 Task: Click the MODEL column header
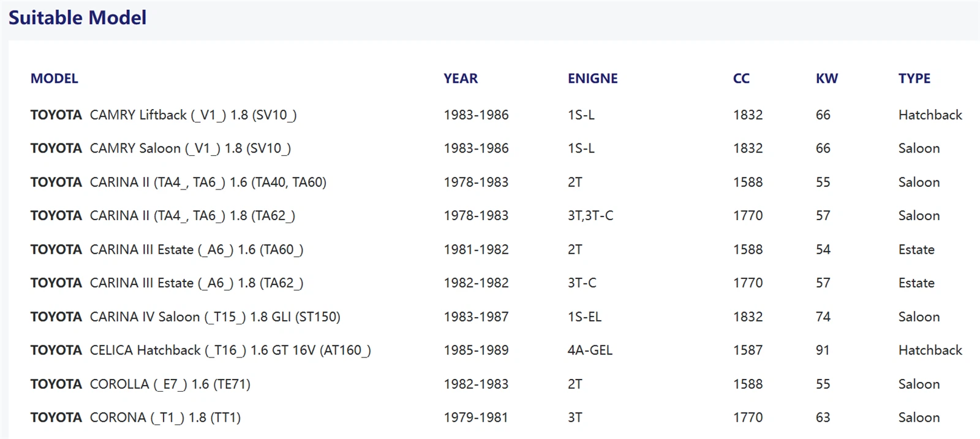pos(55,78)
